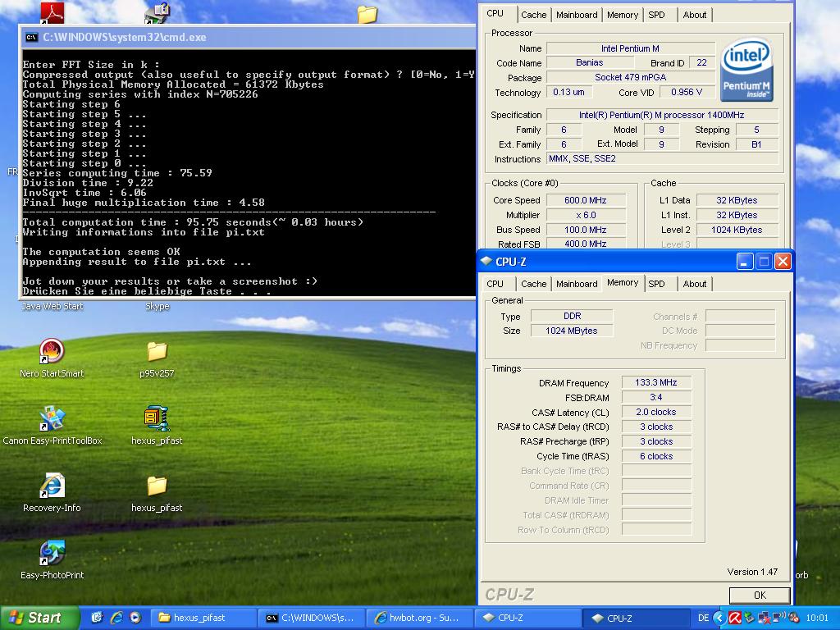
Task: Open Mainboard tab in back CPU-Z window
Action: pos(577,15)
